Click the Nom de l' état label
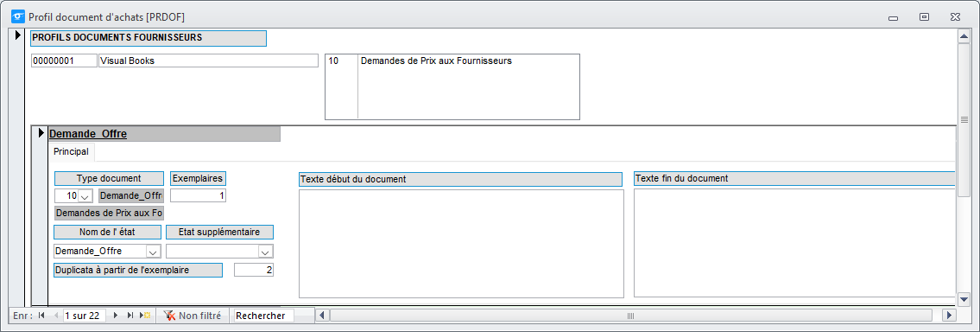The height and width of the screenshot is (332, 980). [x=108, y=232]
